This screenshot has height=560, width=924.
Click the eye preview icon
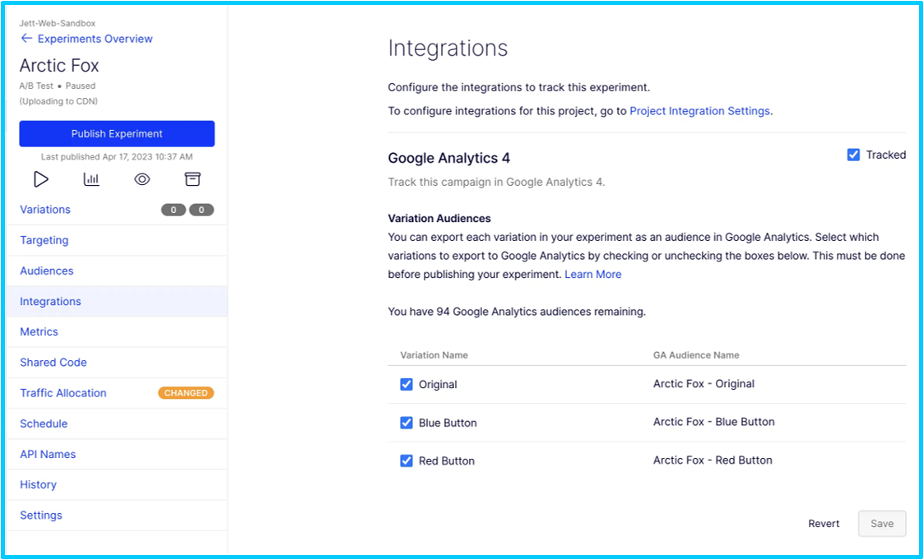click(142, 179)
